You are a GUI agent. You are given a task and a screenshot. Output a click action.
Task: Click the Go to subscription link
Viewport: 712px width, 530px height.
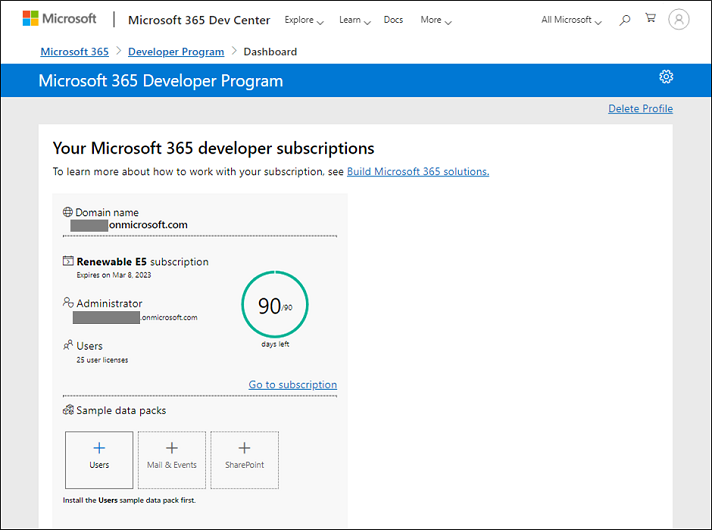pyautogui.click(x=292, y=385)
